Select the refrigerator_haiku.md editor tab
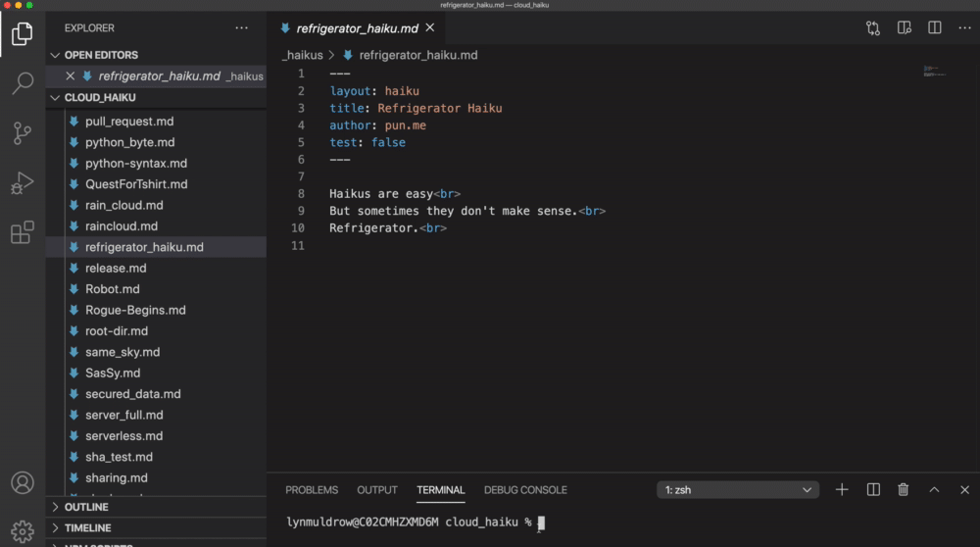 tap(357, 28)
